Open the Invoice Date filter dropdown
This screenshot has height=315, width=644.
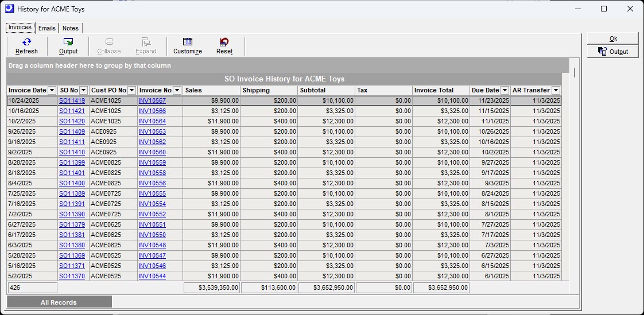52,90
